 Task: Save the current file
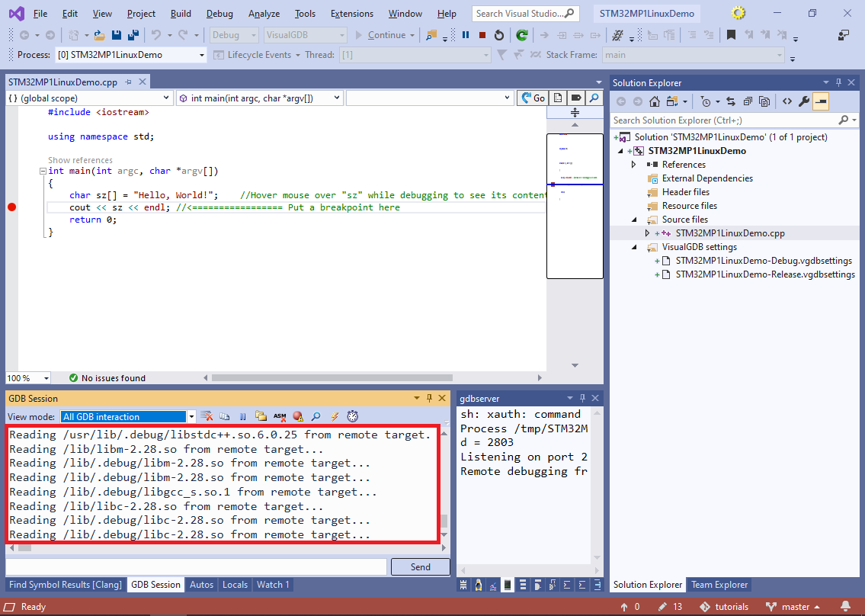pos(117,35)
